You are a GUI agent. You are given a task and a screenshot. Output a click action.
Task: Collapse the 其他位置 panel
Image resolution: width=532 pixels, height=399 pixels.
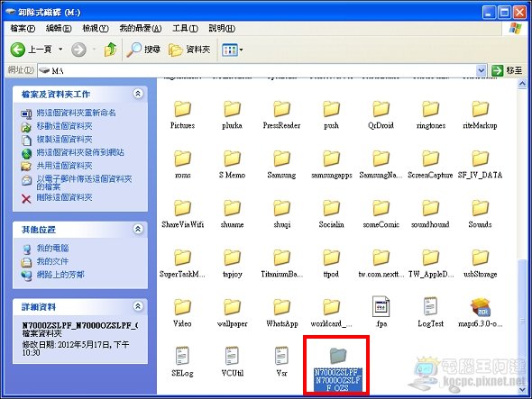(138, 229)
